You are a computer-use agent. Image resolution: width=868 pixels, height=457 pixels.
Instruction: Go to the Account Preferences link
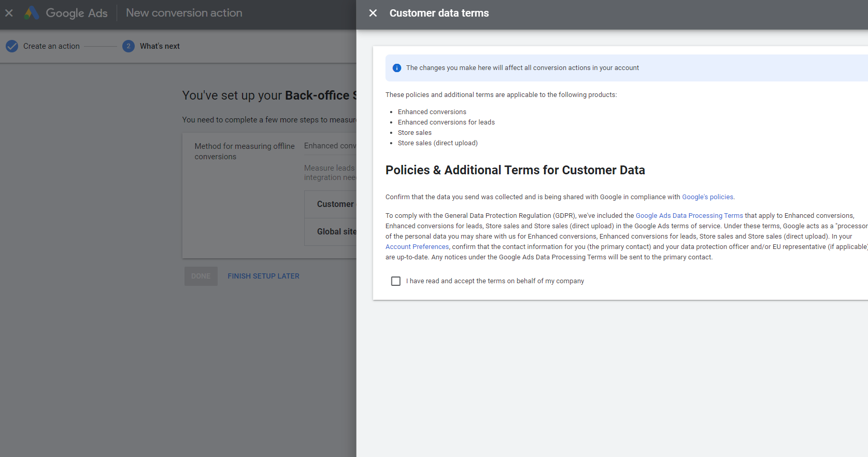(417, 247)
